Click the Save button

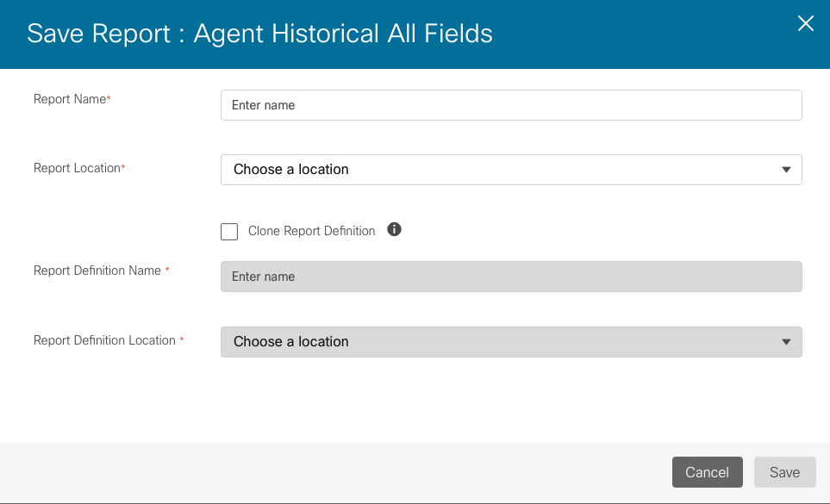pos(784,472)
